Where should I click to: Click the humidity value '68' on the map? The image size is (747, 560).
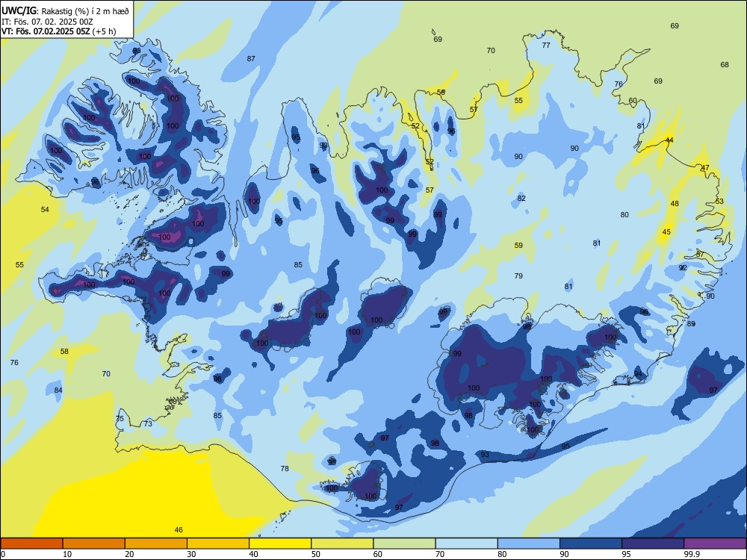click(725, 65)
